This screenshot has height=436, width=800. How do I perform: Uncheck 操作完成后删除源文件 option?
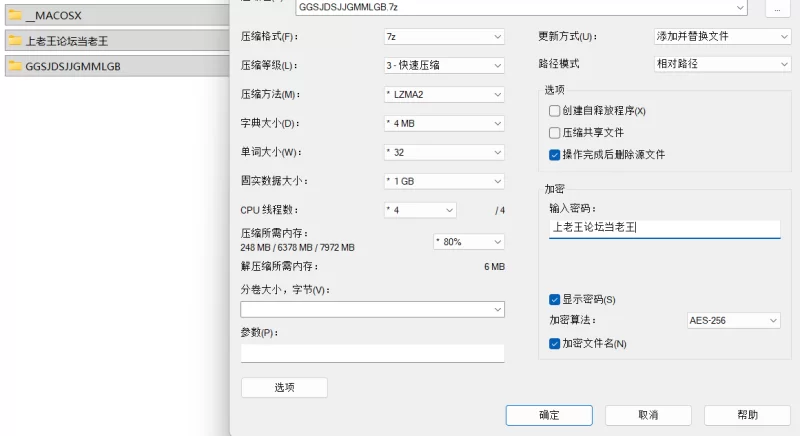click(555, 155)
